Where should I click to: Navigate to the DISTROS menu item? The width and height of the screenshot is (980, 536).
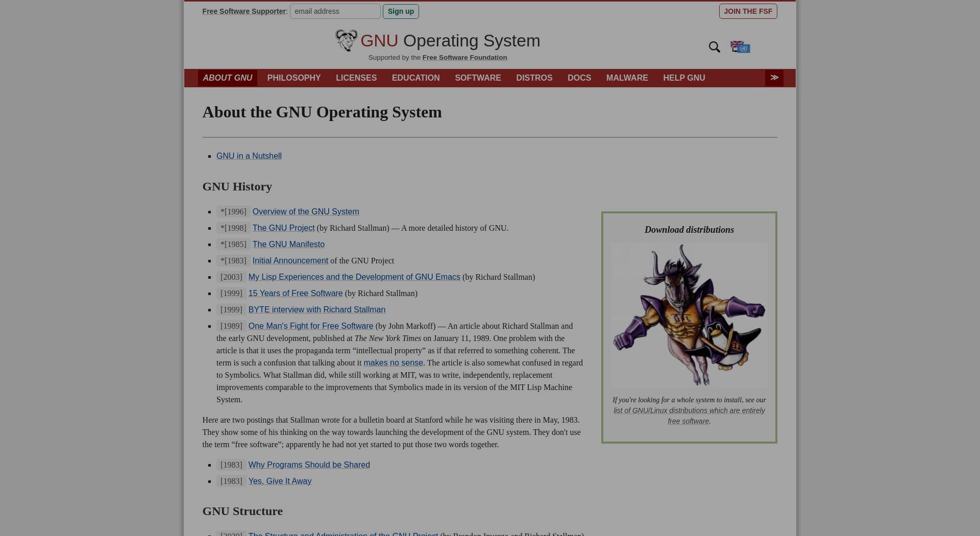(534, 78)
